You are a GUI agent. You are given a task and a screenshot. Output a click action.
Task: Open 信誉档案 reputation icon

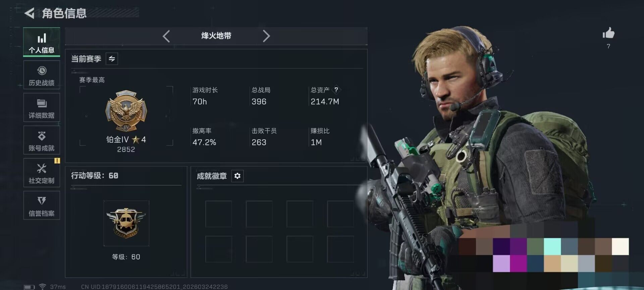click(x=42, y=201)
